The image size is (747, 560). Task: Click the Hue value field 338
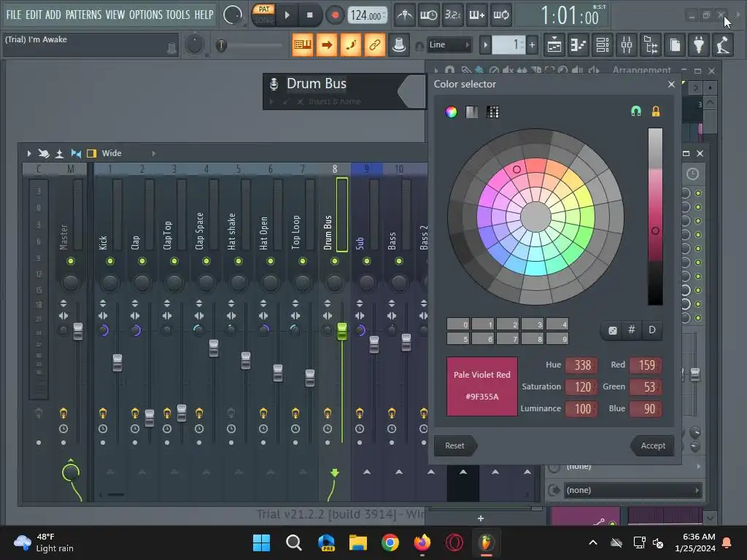coord(581,365)
